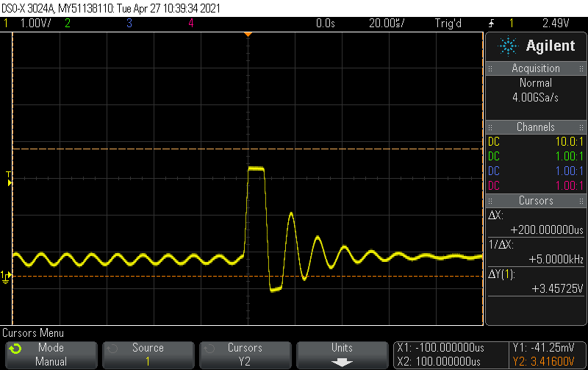Click the Normal acquisition mode text
The height and width of the screenshot is (370, 588).
point(536,83)
